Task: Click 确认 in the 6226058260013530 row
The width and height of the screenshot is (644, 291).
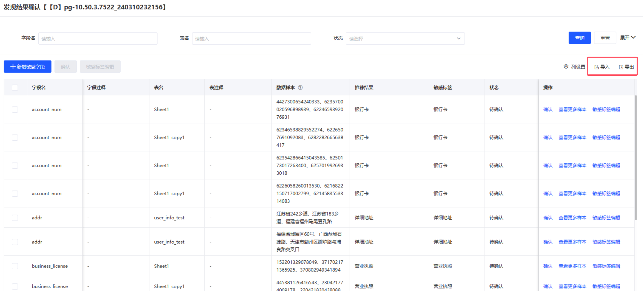Action: (548, 194)
